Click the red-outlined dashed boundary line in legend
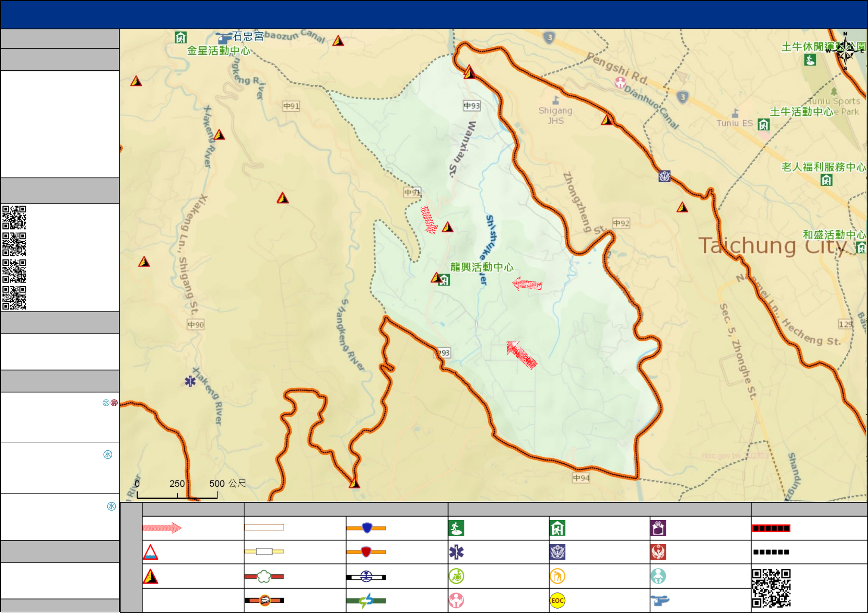Viewport: 868px width, 613px height. [771, 528]
